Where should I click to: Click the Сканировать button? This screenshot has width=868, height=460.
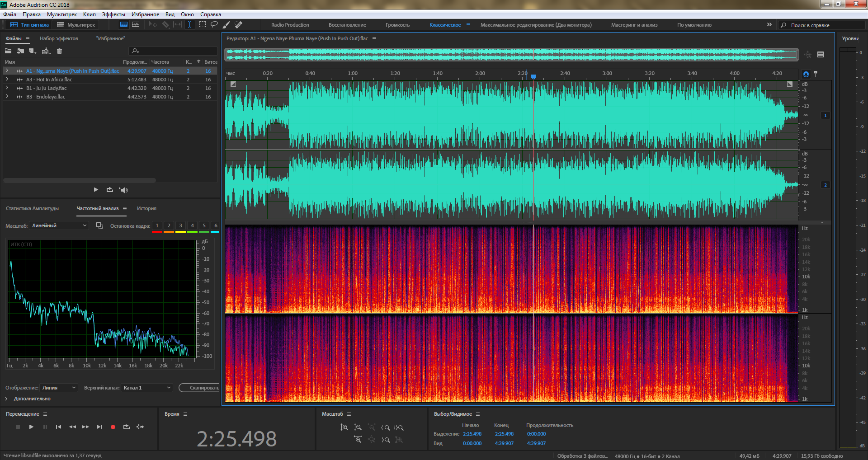201,388
